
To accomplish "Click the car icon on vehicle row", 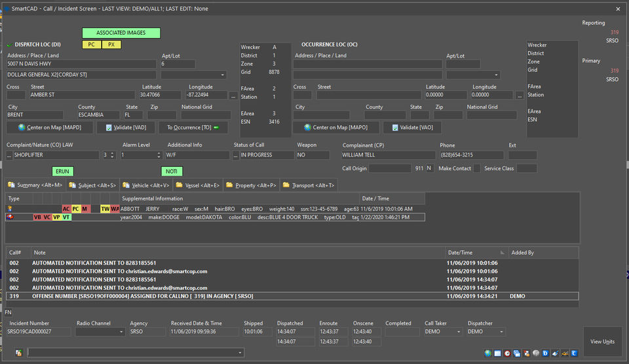I will pyautogui.click(x=10, y=217).
